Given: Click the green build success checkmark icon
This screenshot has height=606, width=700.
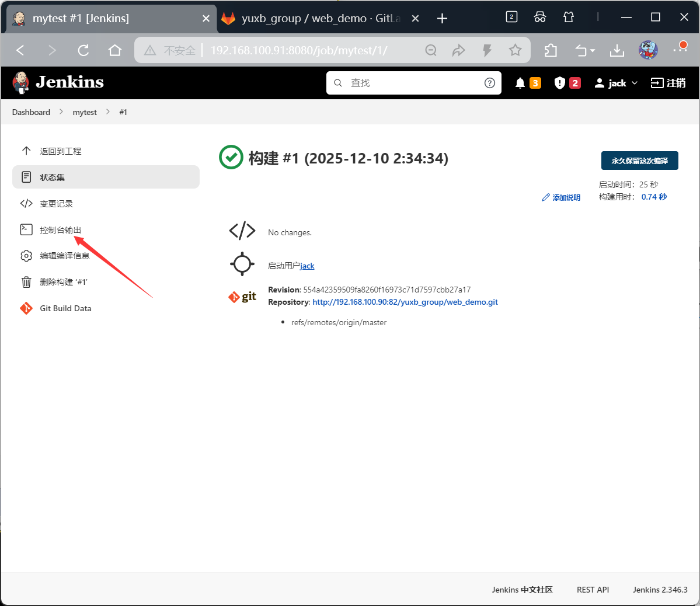Looking at the screenshot, I should coord(231,157).
